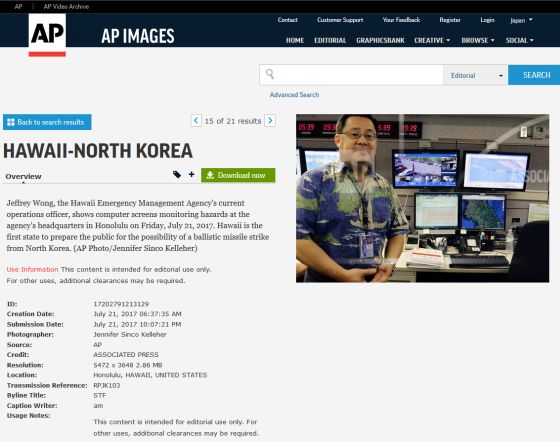Click the AP logo
The image size is (560, 442).
(47, 35)
